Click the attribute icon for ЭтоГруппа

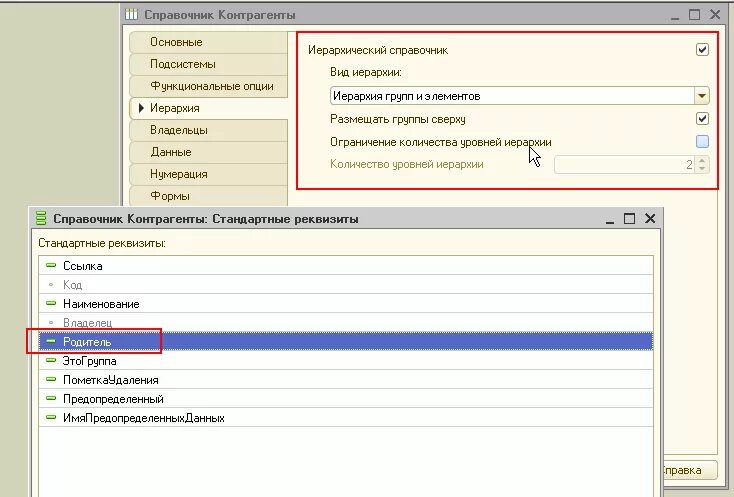(x=51, y=360)
